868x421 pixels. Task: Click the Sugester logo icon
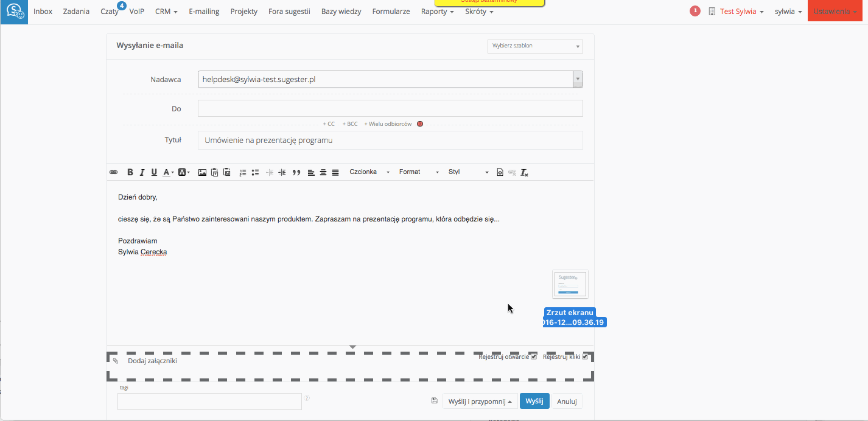click(14, 12)
